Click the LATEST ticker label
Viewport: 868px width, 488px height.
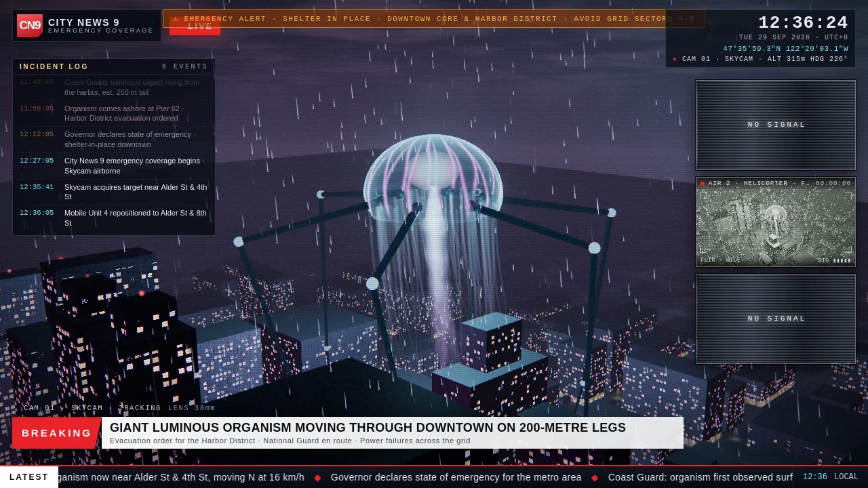pos(29,477)
